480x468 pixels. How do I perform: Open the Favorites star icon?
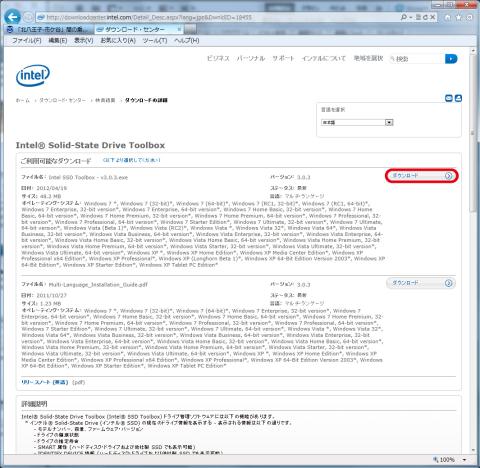click(x=459, y=17)
